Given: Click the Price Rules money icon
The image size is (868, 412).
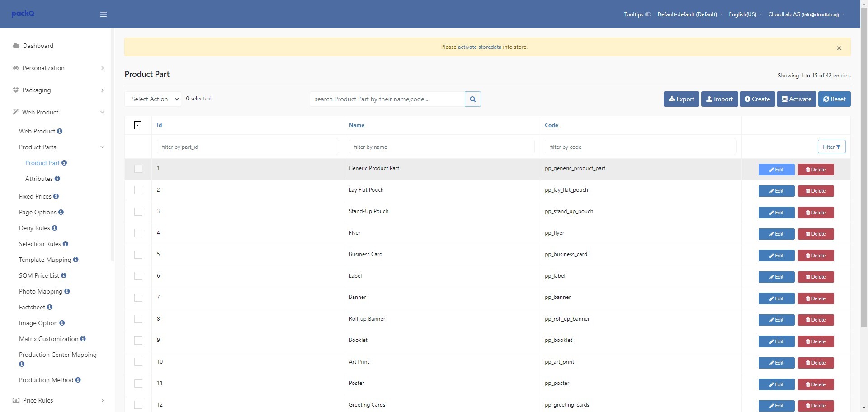Looking at the screenshot, I should click(x=16, y=400).
